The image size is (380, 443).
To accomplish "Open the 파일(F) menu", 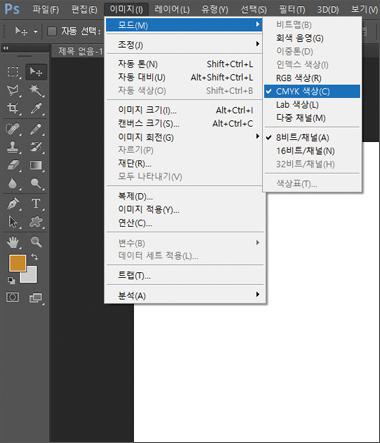I will coord(46,9).
